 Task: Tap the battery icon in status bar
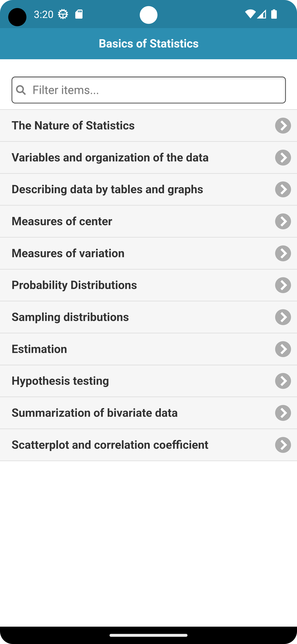tap(274, 14)
